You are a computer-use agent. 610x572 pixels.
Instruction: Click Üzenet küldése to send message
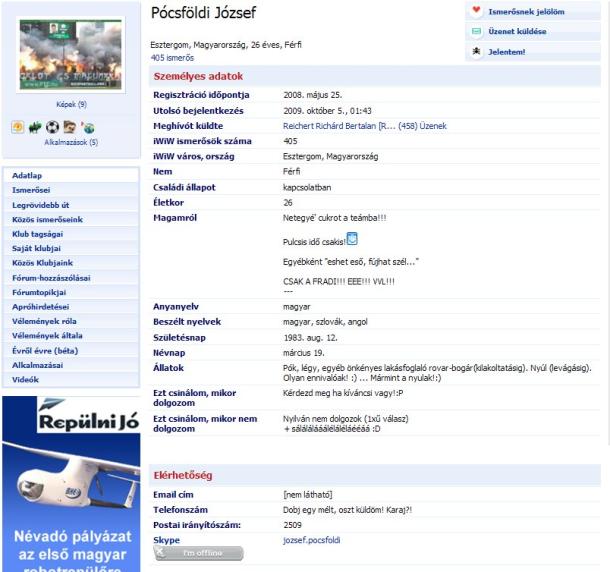(517, 32)
